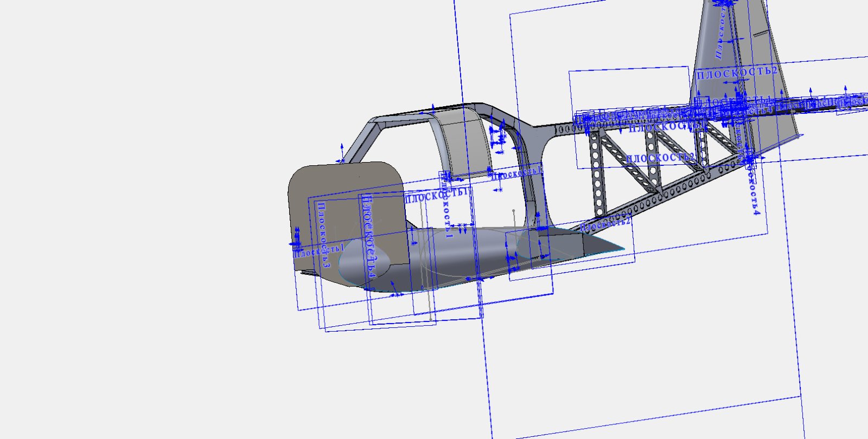Select the vertical Плоскость4 label near firewall
Image resolution: width=868 pixels, height=439 pixels.
[x=369, y=236]
